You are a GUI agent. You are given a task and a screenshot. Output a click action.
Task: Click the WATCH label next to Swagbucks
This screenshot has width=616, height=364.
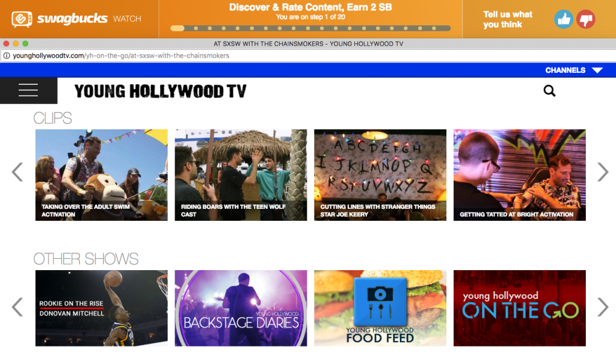click(127, 19)
